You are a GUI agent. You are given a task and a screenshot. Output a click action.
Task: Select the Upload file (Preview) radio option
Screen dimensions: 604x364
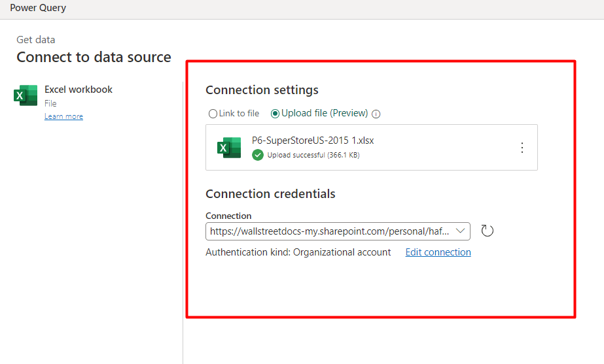point(275,114)
